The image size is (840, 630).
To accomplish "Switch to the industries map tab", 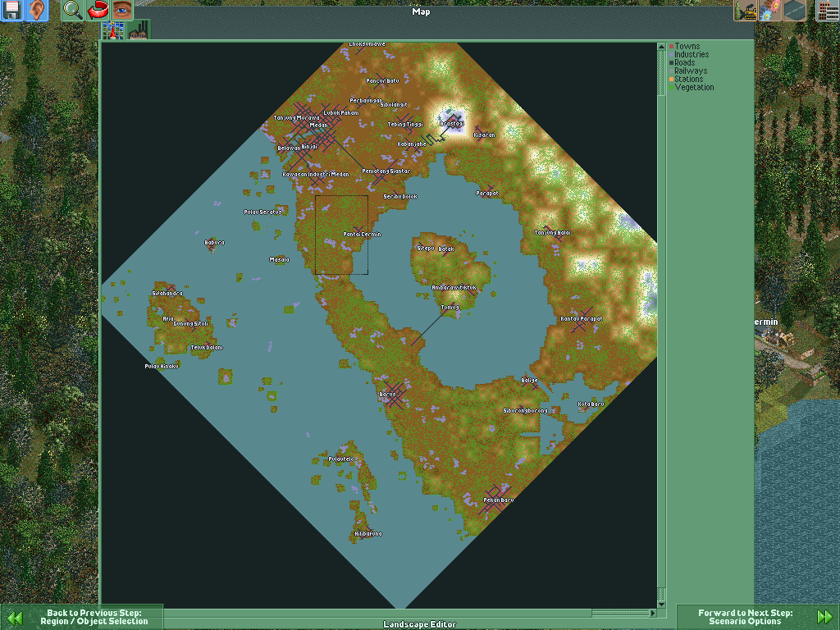I will [138, 30].
